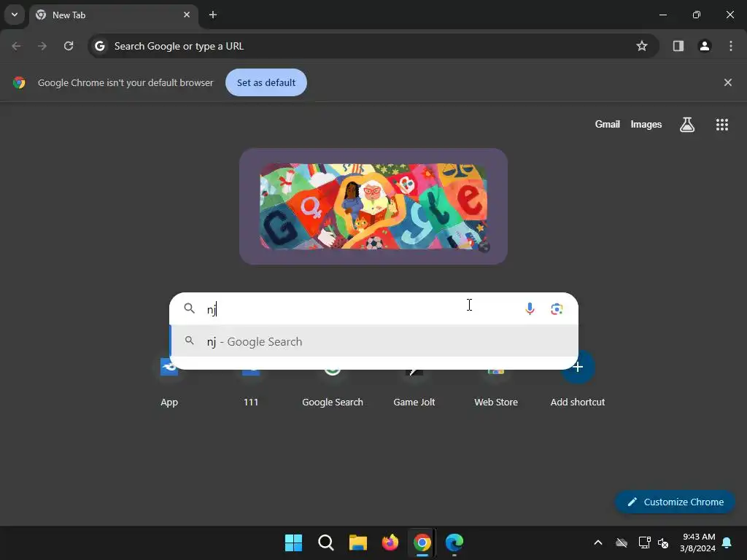Click Set as default button
Image resolution: width=747 pixels, height=560 pixels.
click(266, 82)
